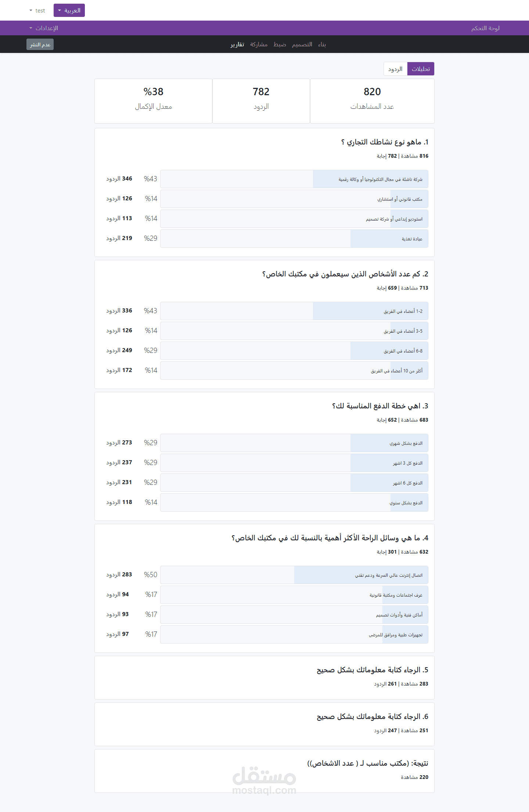Go to the بناء build tab

(x=322, y=44)
